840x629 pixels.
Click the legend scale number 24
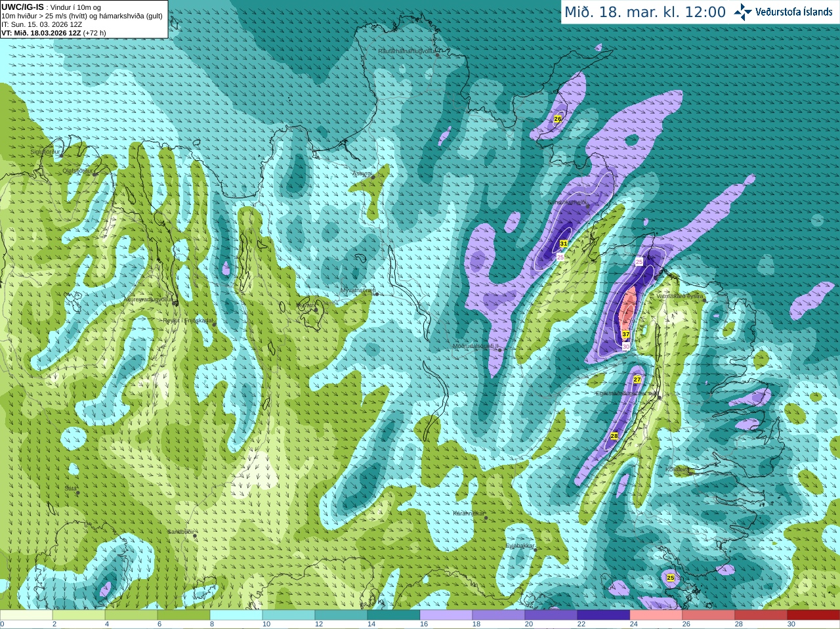[x=634, y=624]
